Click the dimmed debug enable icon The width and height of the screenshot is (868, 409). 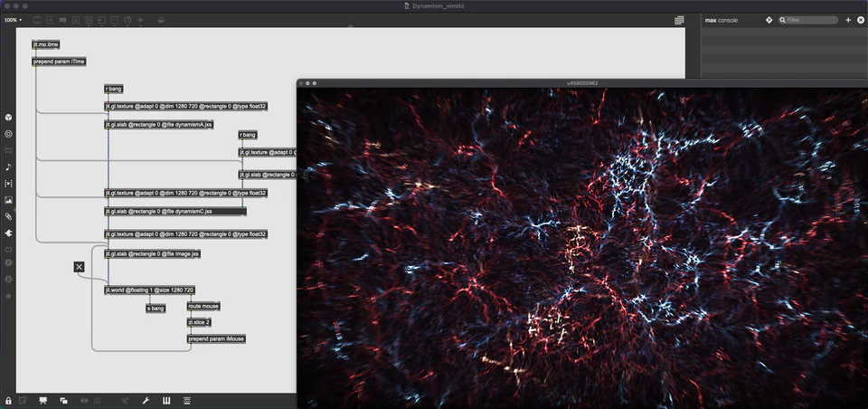point(125,401)
